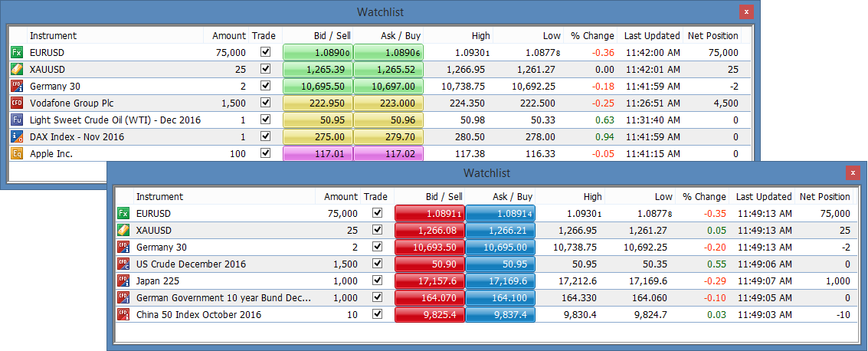Screen dimensions: 868x351
Task: Toggle Trade checkbox for Japan 225
Action: (x=378, y=280)
